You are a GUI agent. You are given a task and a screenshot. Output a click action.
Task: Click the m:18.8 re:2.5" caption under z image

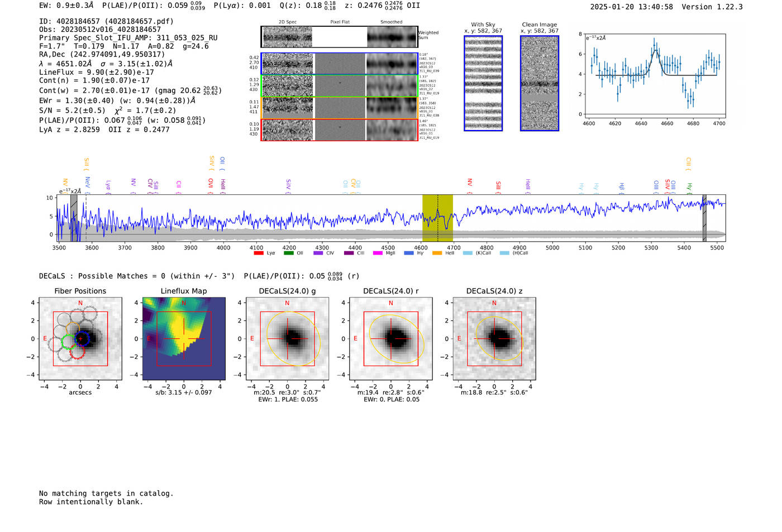click(x=494, y=392)
